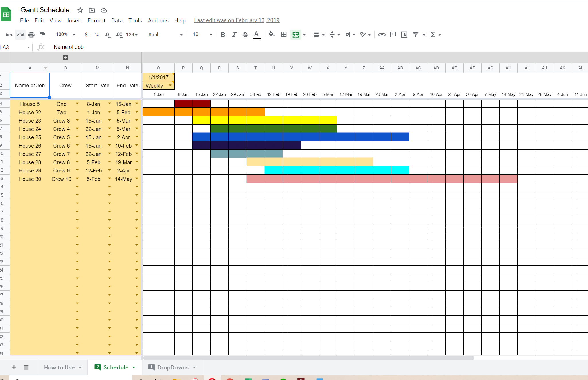Open the View menu
588x380 pixels.
tap(56, 20)
